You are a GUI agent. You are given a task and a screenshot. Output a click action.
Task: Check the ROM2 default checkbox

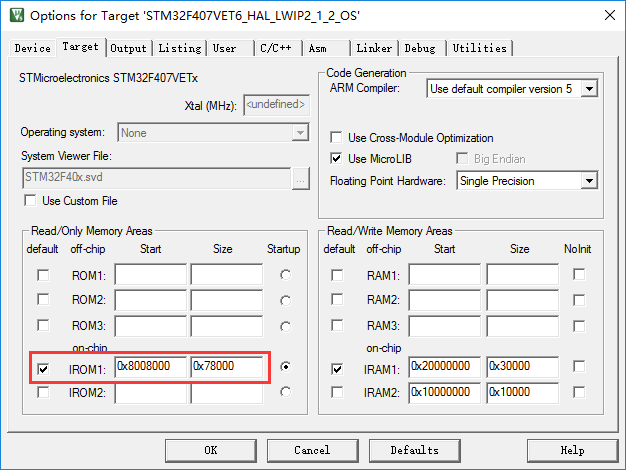point(43,299)
